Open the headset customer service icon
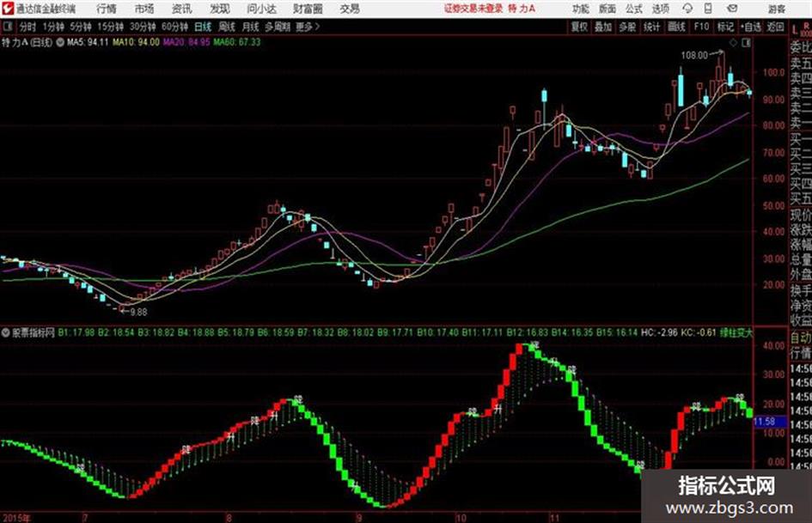 click(687, 9)
